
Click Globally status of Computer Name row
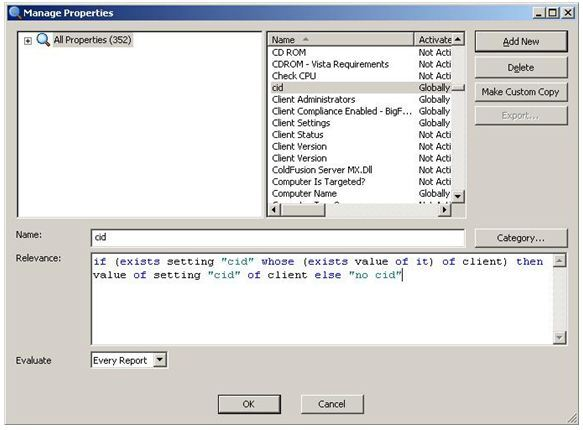[x=434, y=194]
